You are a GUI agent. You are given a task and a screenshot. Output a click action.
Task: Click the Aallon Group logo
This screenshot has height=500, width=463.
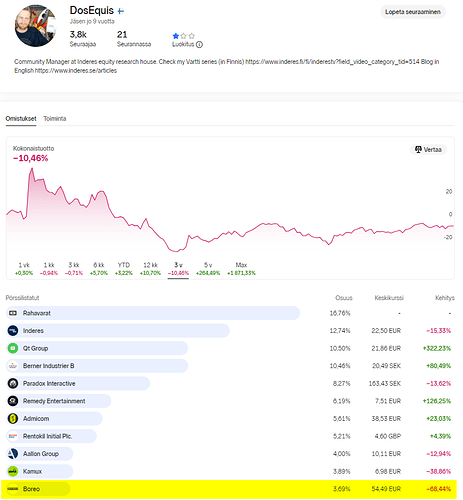(13, 454)
